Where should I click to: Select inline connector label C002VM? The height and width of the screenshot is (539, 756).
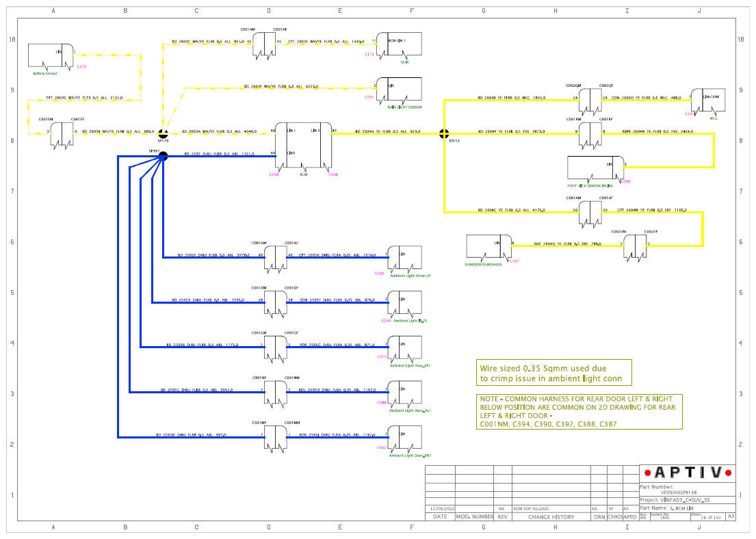click(x=618, y=231)
